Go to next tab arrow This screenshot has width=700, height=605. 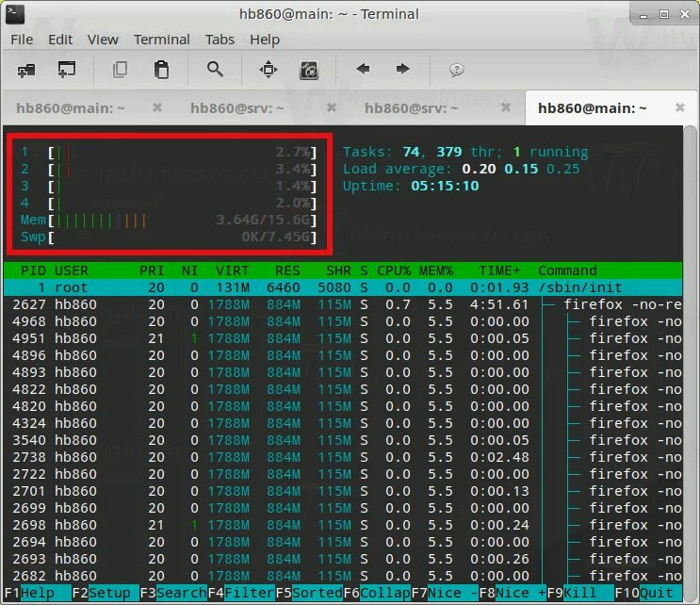click(402, 69)
